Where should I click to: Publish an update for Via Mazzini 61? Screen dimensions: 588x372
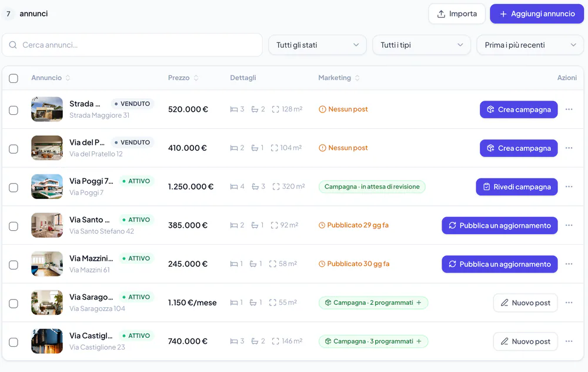pos(499,264)
